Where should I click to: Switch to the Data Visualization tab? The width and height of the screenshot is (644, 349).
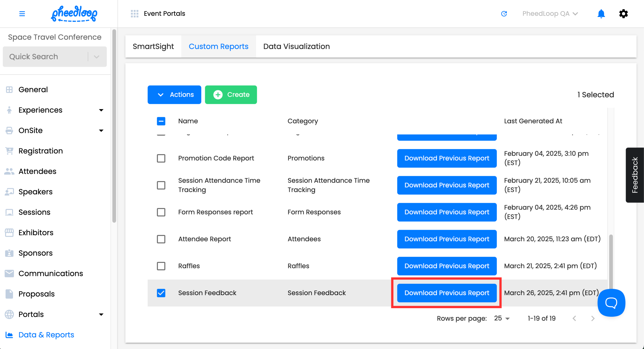(x=296, y=46)
